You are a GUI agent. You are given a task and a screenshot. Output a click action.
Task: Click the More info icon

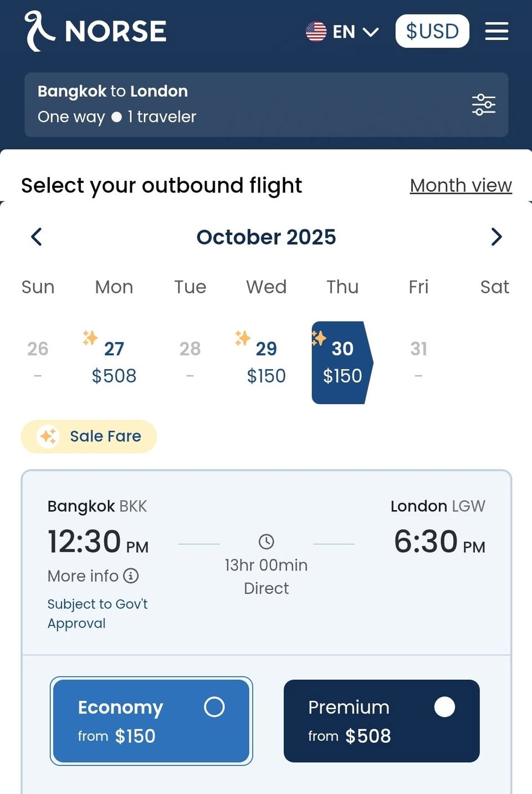coord(131,576)
